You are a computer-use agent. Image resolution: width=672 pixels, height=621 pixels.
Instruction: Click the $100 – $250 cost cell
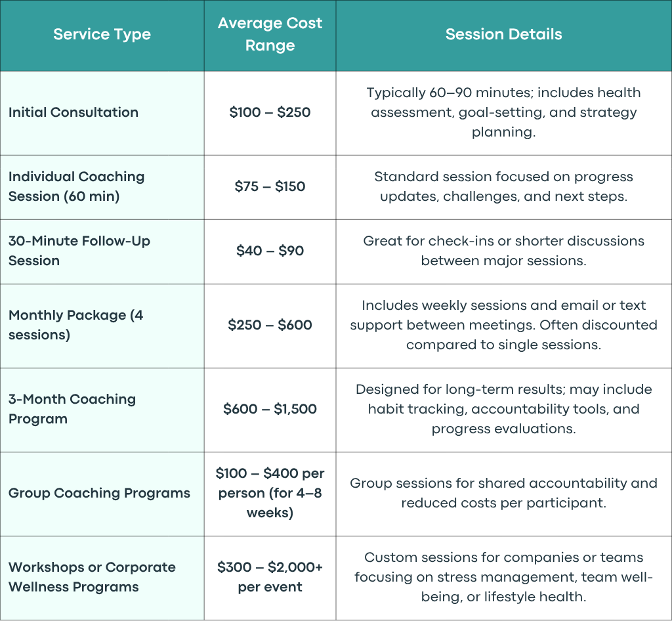(270, 112)
